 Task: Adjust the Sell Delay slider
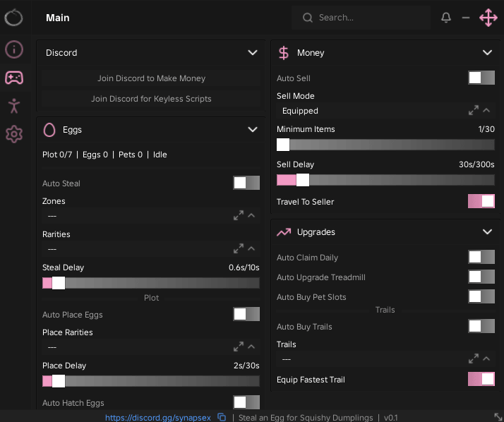click(x=385, y=180)
